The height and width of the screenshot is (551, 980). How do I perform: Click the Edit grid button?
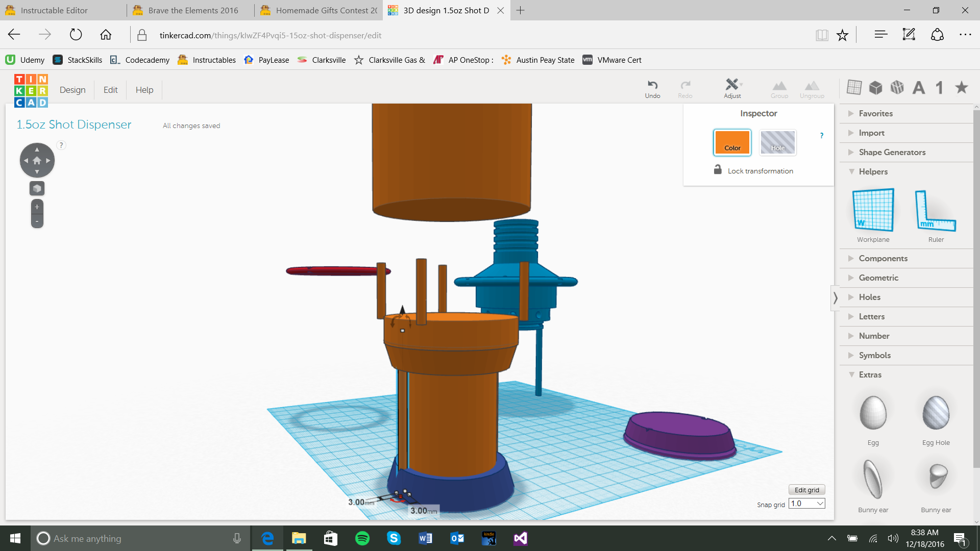pos(806,490)
